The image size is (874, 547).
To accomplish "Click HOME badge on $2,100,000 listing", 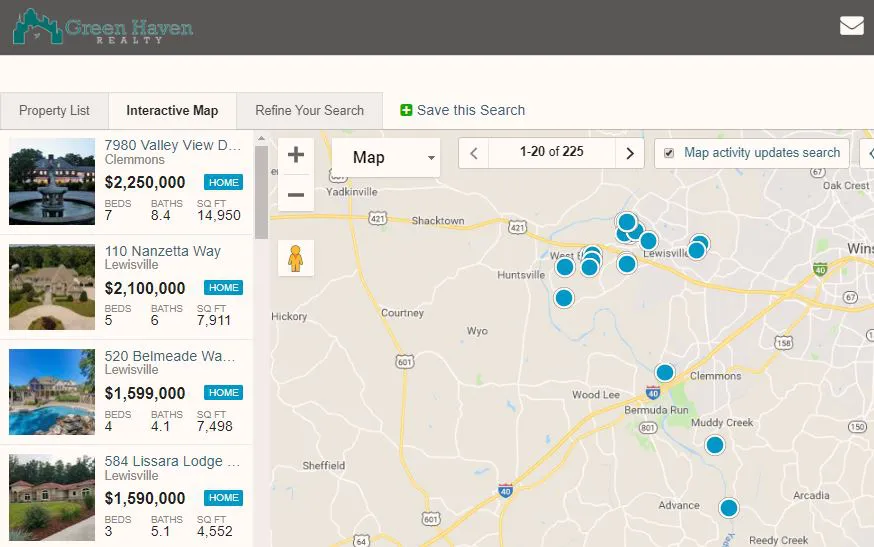I will pos(224,288).
